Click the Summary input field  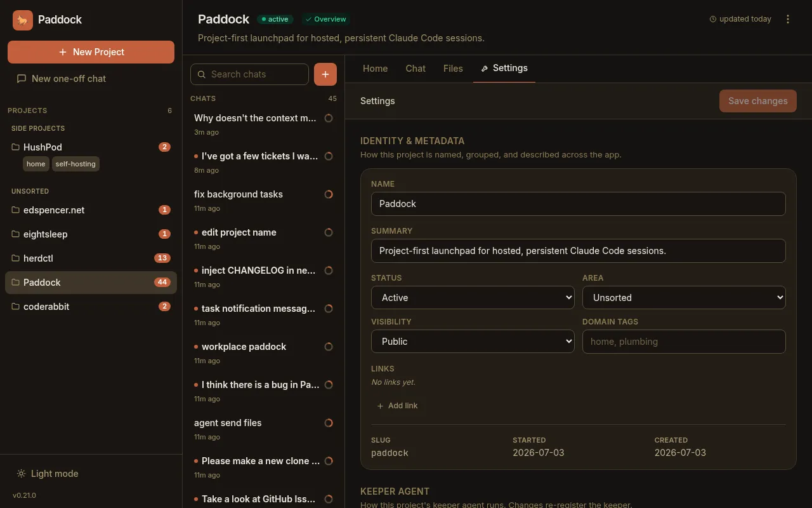coord(579,251)
